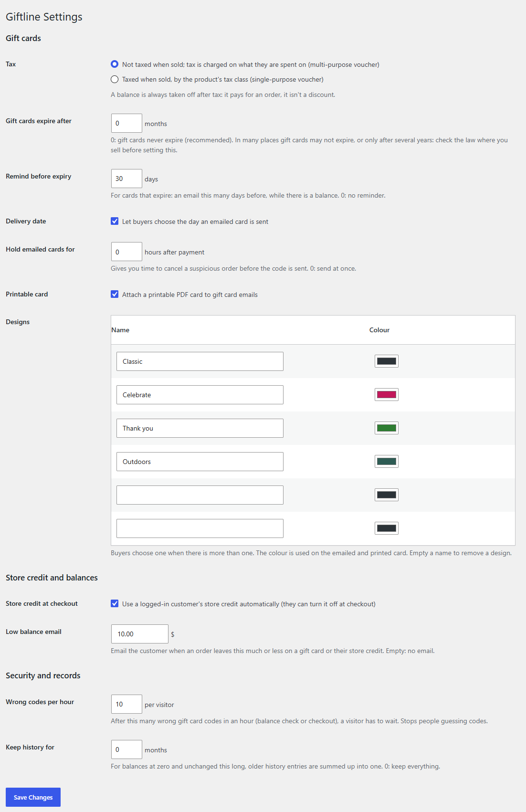Click the Outdoors design name field
Image resolution: width=526 pixels, height=812 pixels.
coord(200,462)
